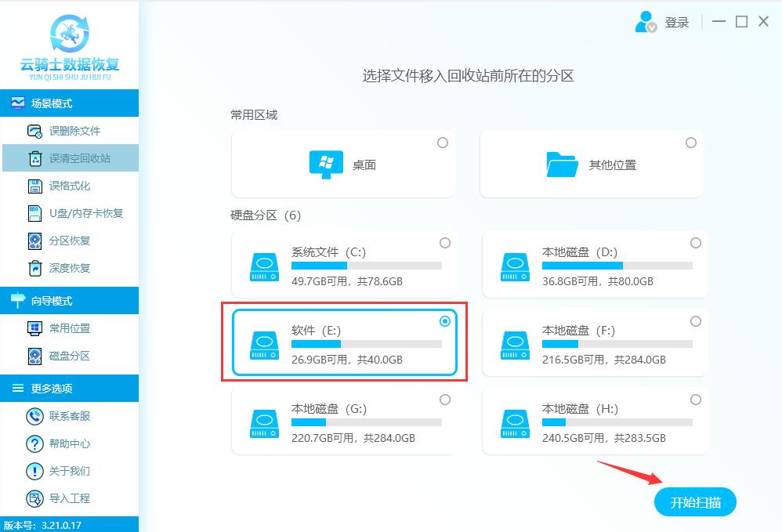Open the 帮助中心 help icon
The width and height of the screenshot is (782, 532).
(34, 443)
